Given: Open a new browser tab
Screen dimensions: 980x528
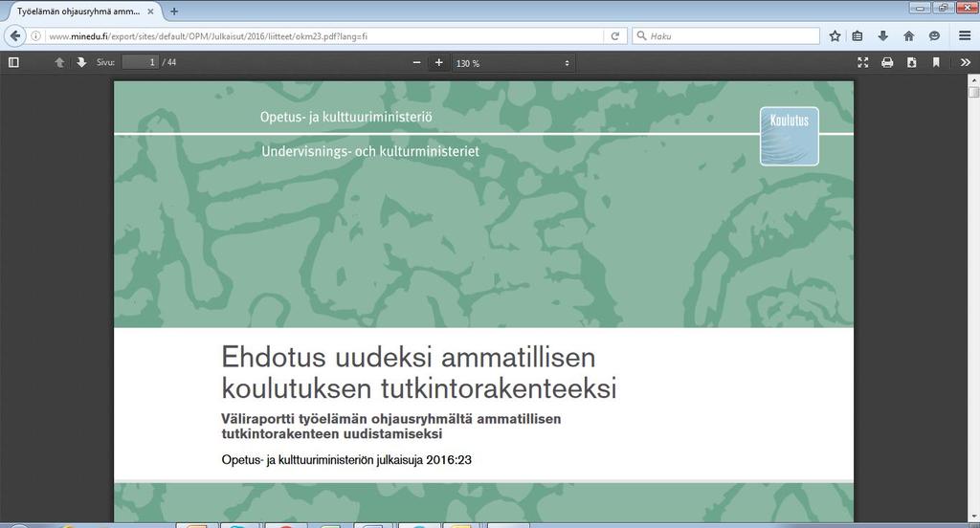Looking at the screenshot, I should pos(174,11).
